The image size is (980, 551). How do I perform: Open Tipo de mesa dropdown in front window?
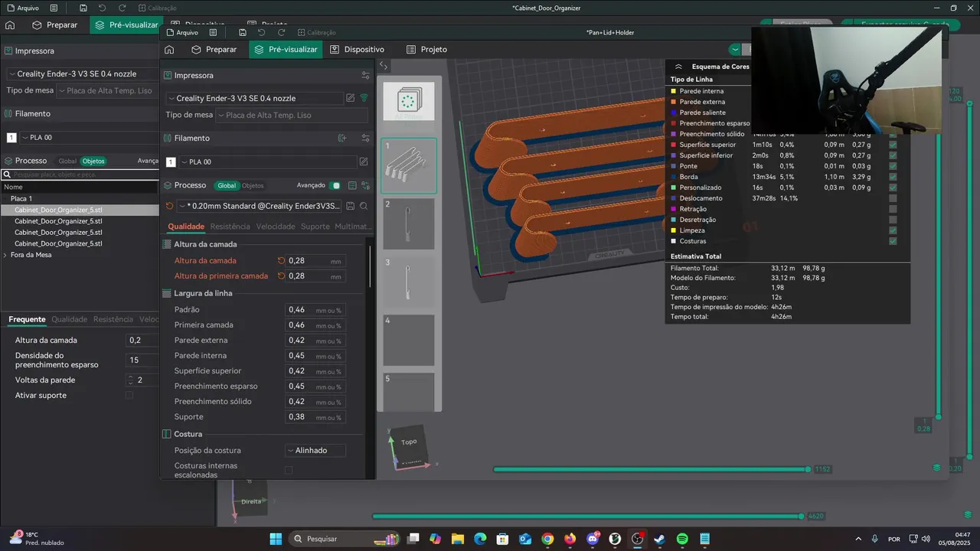click(x=292, y=115)
